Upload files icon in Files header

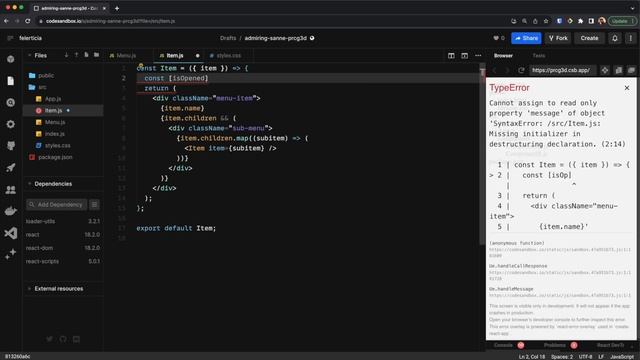tap(76, 55)
